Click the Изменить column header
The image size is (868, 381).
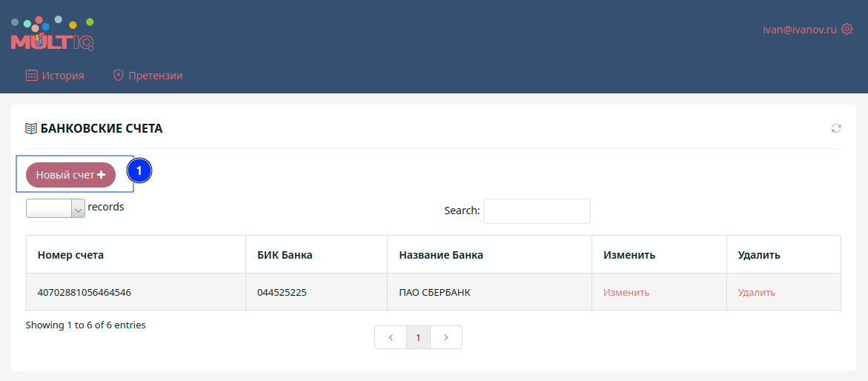pos(659,255)
